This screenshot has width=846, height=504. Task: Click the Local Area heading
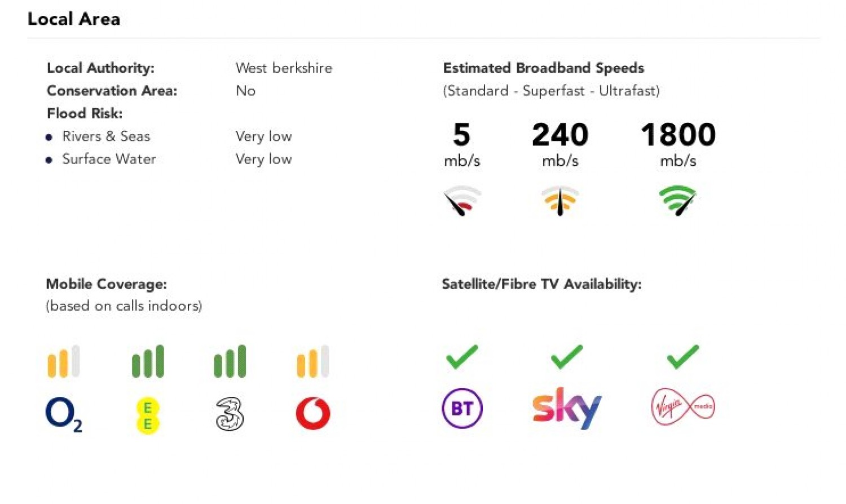coord(74,19)
